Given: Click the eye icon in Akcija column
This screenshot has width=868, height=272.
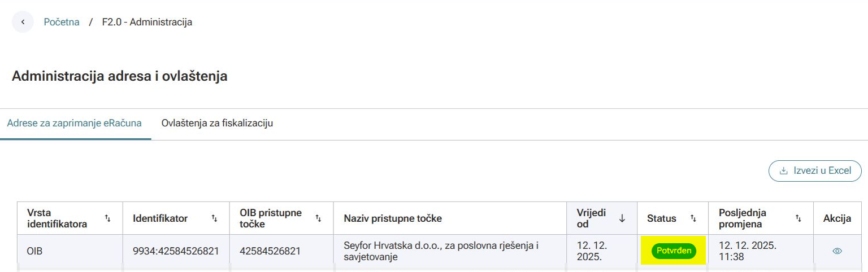Looking at the screenshot, I should [x=837, y=251].
